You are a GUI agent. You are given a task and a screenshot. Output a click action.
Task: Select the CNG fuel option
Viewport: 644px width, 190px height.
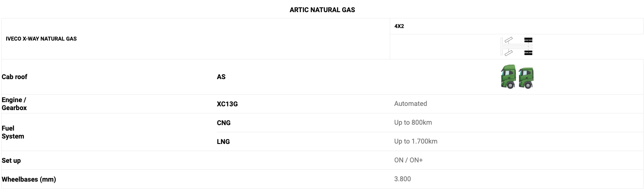[x=224, y=123]
